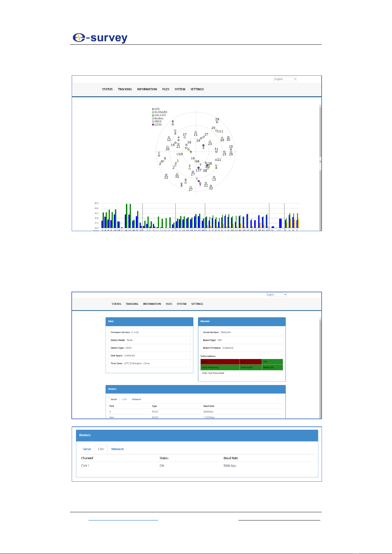The width and height of the screenshot is (392, 554).
Task: Open INFORMATION menu above the sky plot
Action: [147, 89]
